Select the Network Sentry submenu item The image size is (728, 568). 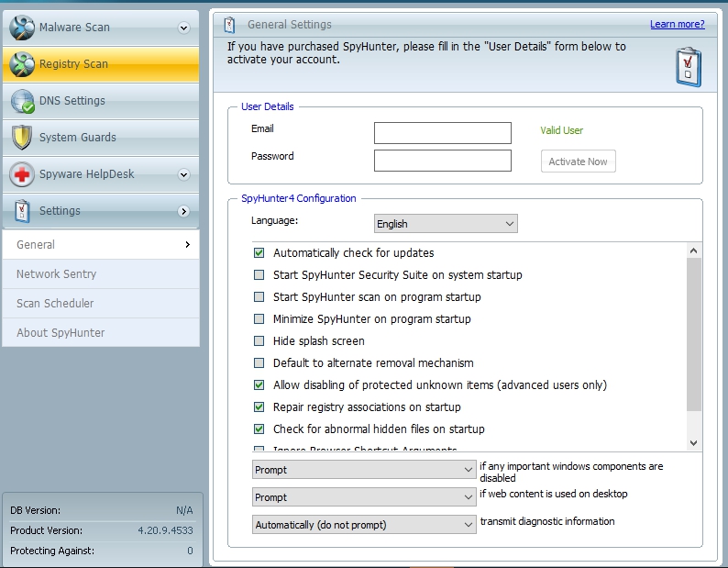(x=101, y=273)
